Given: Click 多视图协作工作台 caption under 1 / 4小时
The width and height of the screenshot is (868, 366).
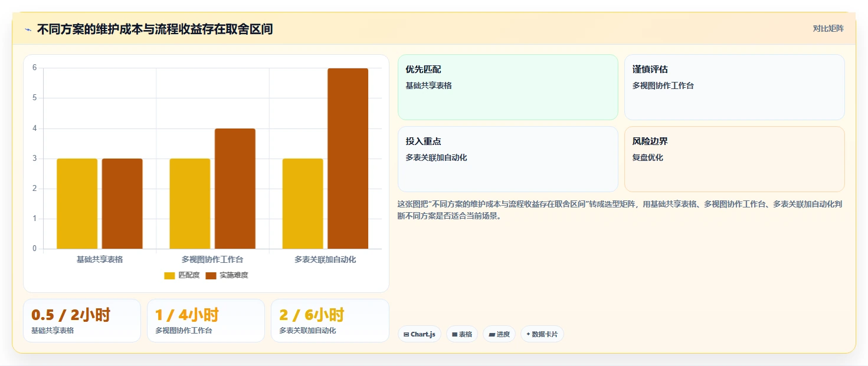Looking at the screenshot, I should [184, 331].
